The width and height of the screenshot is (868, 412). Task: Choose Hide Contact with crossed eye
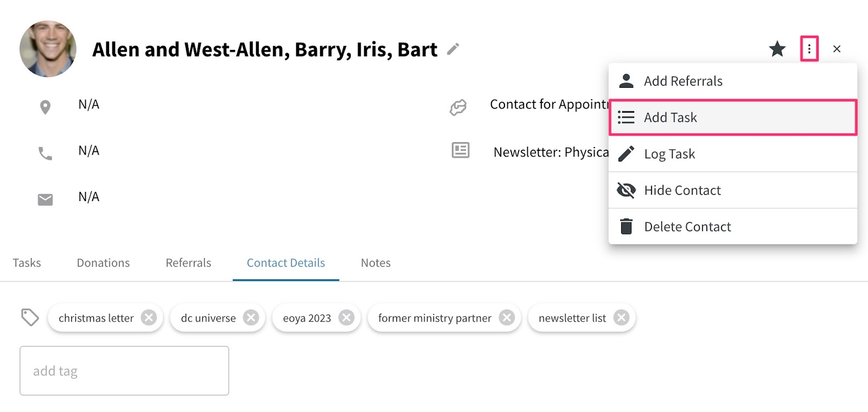click(x=733, y=190)
